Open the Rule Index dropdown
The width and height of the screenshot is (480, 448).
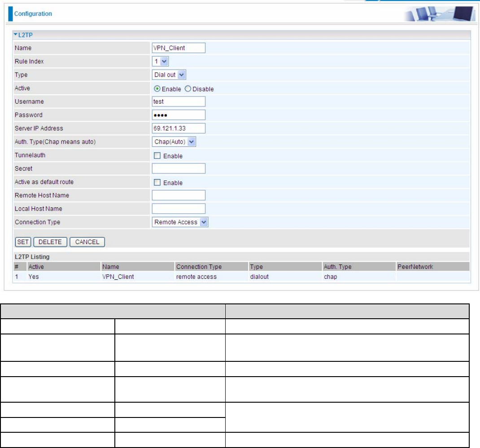[x=160, y=61]
